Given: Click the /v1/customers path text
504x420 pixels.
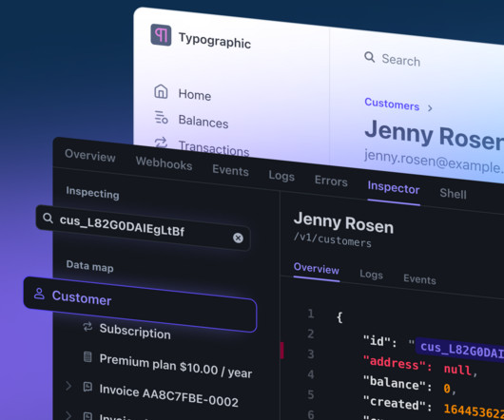Looking at the screenshot, I should (333, 239).
